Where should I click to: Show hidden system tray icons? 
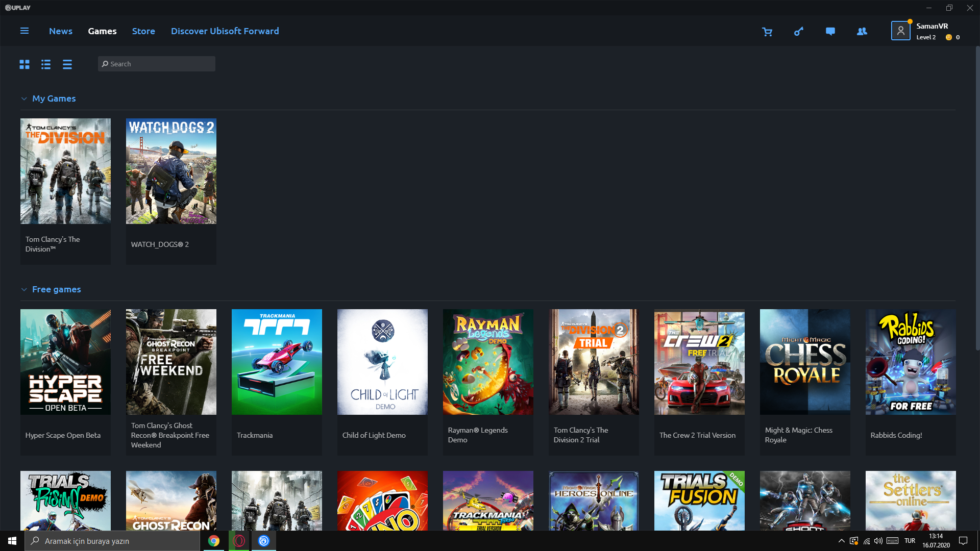[x=842, y=541]
